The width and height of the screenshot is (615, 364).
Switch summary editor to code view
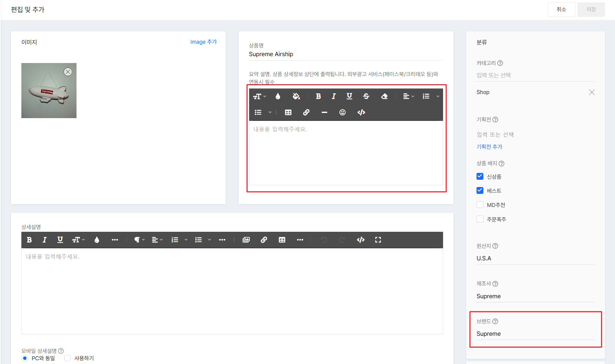coord(361,112)
